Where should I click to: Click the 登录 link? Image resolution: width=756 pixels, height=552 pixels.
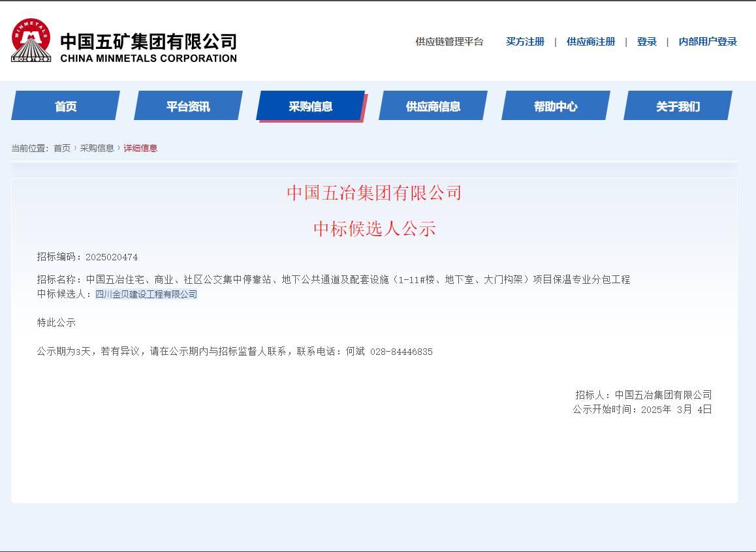coord(646,42)
